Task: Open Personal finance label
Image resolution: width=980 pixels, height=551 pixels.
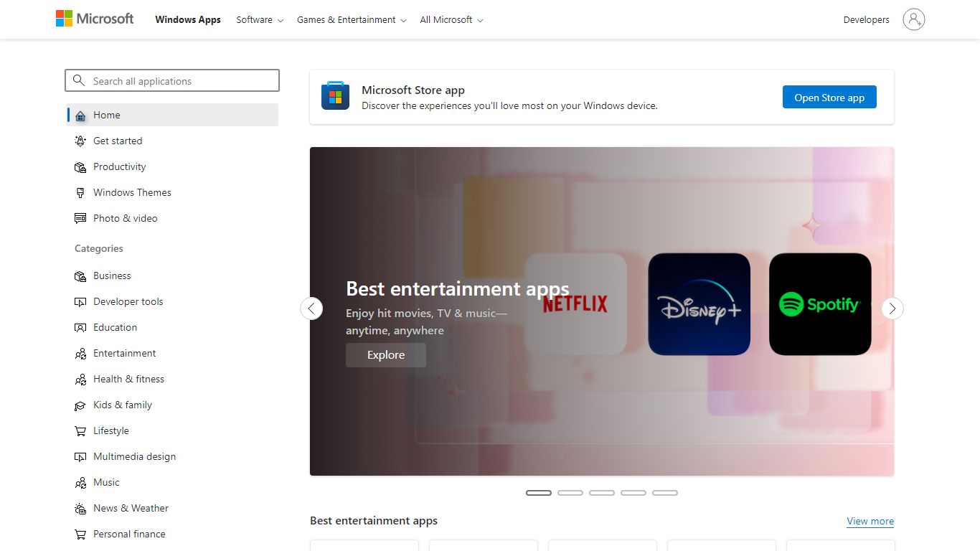Action: [x=129, y=534]
